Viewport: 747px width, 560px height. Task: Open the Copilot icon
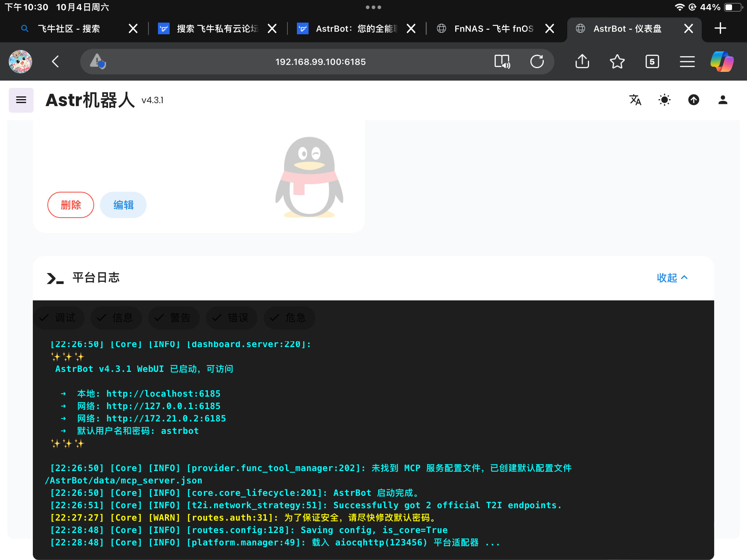coord(722,62)
